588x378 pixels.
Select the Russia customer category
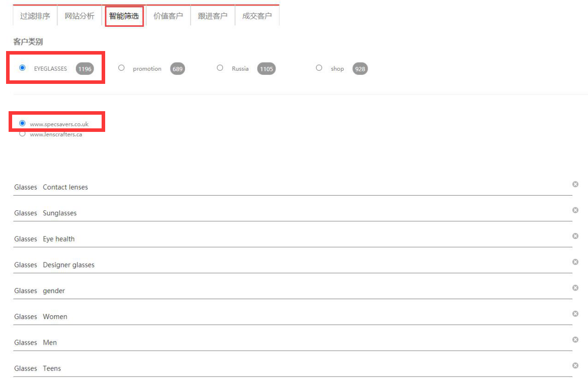click(x=220, y=68)
